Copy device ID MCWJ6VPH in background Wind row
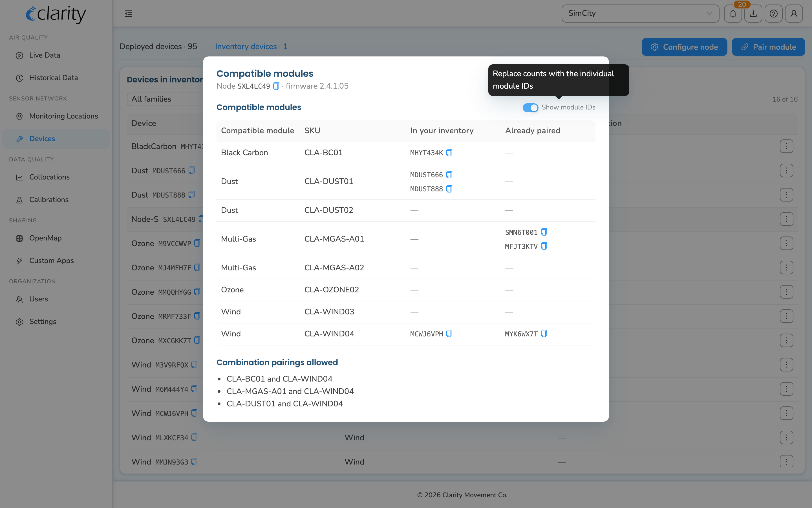The image size is (812, 508). click(x=194, y=413)
